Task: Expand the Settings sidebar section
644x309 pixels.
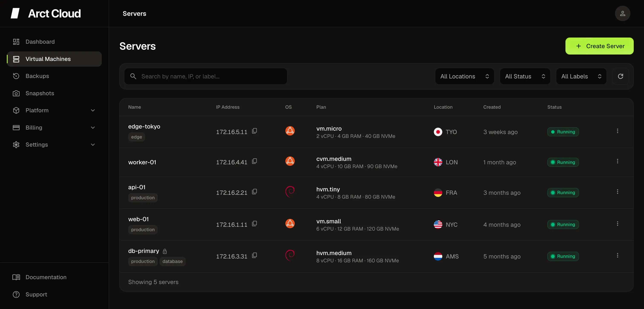Action: (54, 145)
